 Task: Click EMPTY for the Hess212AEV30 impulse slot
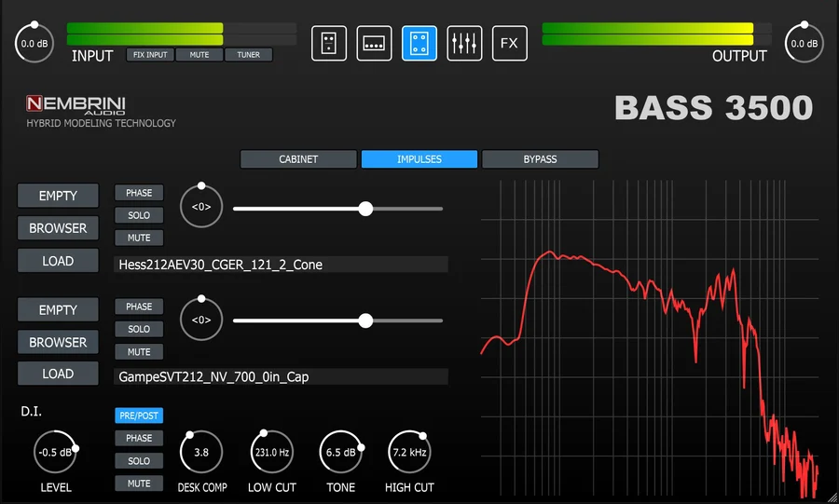(x=58, y=196)
